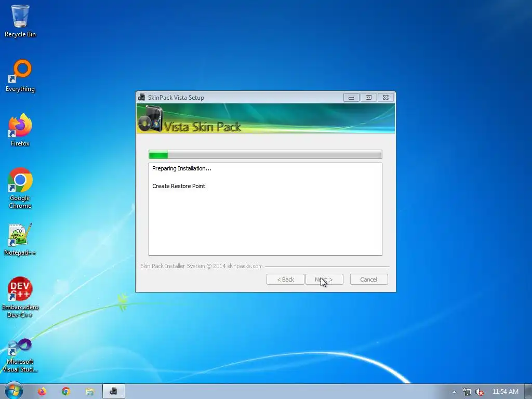This screenshot has width=532, height=399.
Task: Switch to SkinPack Setup taskbar button
Action: 114,391
